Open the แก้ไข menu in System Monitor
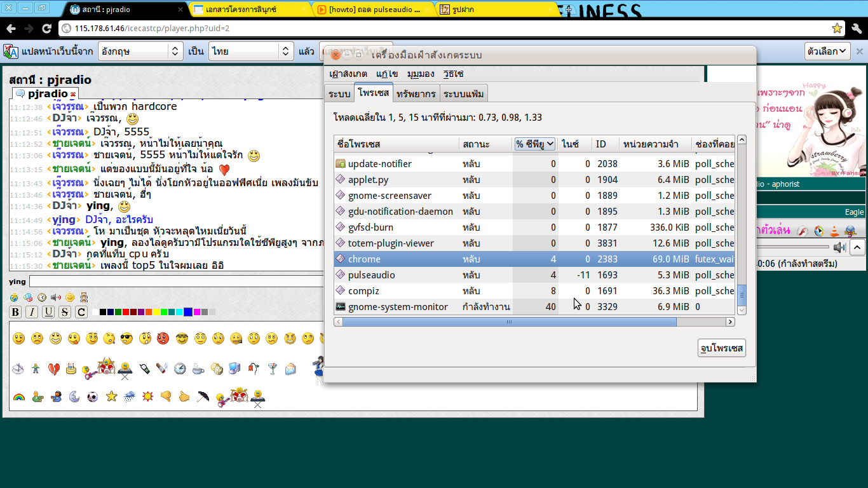The image size is (868, 488). click(x=387, y=74)
